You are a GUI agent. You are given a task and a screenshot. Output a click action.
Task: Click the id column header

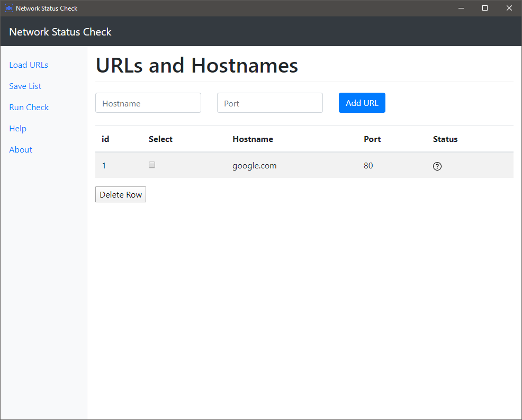tap(105, 139)
